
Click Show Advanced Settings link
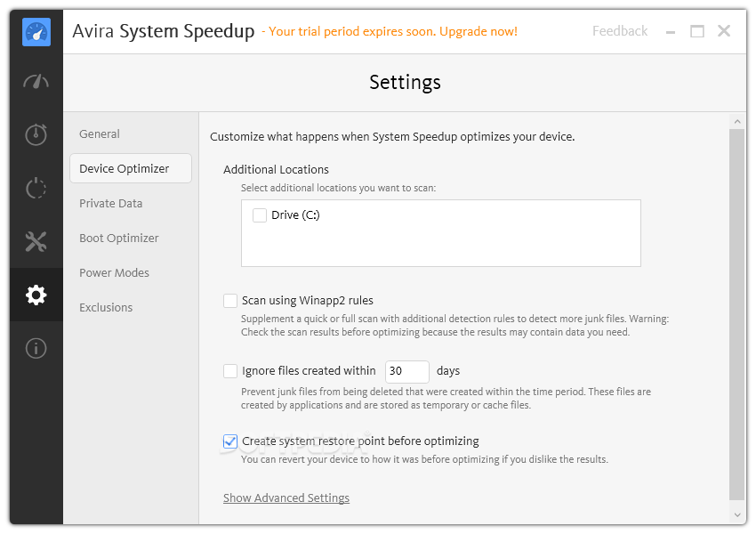click(286, 498)
